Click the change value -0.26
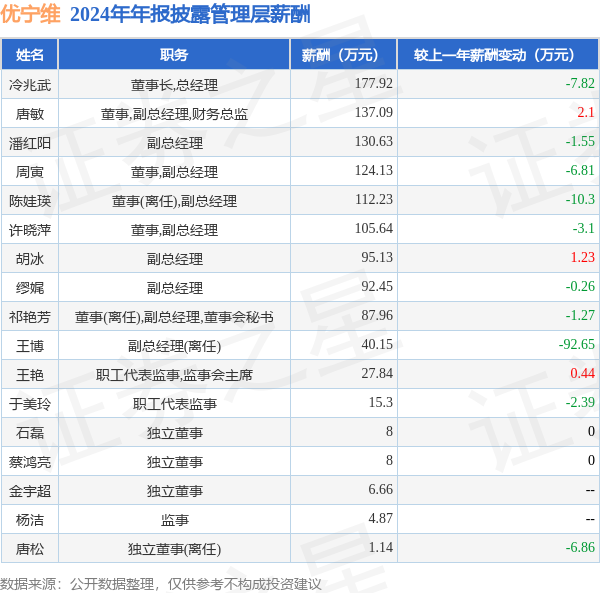This screenshot has height=593, width=600. click(580, 286)
